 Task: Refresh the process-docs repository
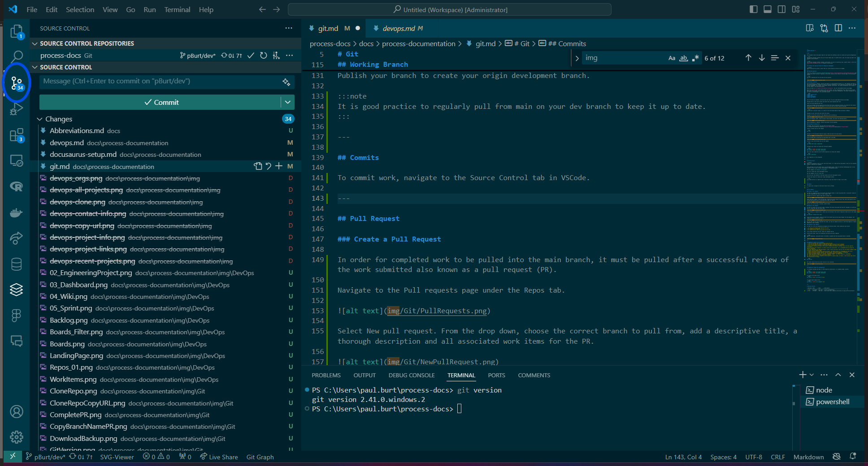(264, 55)
